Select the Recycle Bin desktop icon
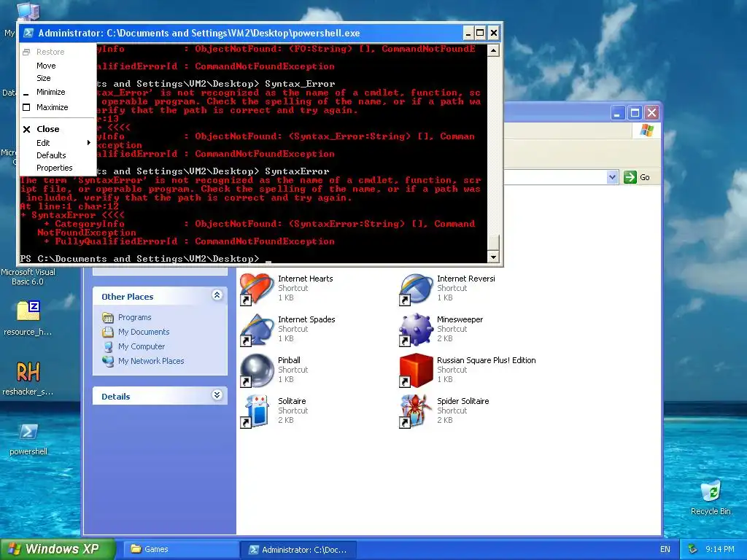This screenshot has width=747, height=560. pyautogui.click(x=711, y=491)
